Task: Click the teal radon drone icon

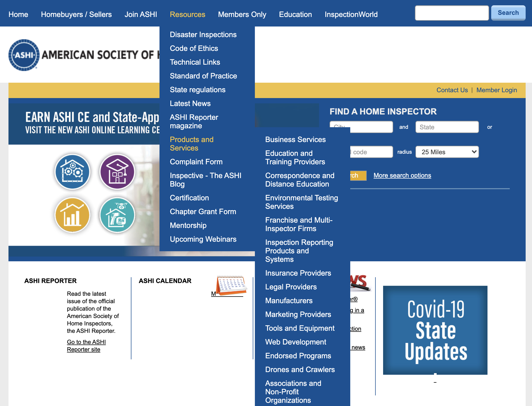Action: 117,215
